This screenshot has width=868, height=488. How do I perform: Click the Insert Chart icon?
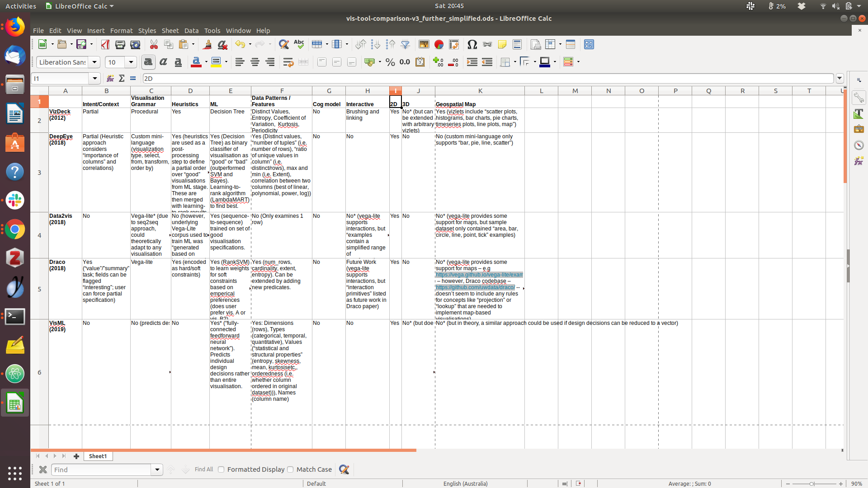(439, 44)
